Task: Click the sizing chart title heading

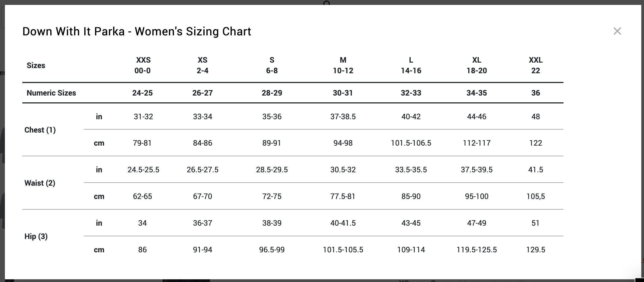Action: tap(137, 32)
